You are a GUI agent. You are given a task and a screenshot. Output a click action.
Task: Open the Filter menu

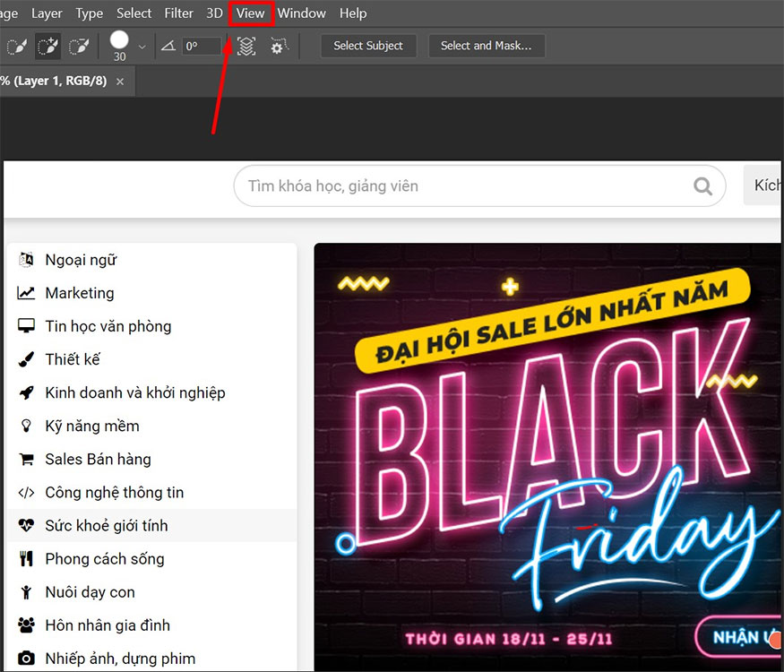click(178, 13)
